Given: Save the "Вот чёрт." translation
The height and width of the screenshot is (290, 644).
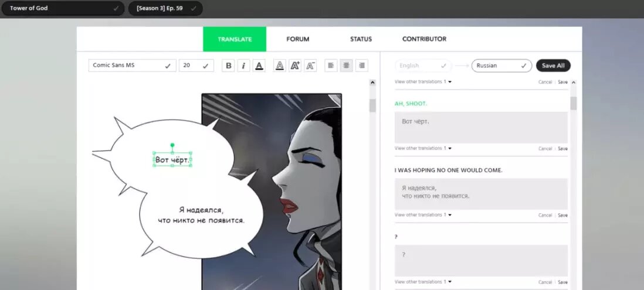Looking at the screenshot, I should point(562,148).
